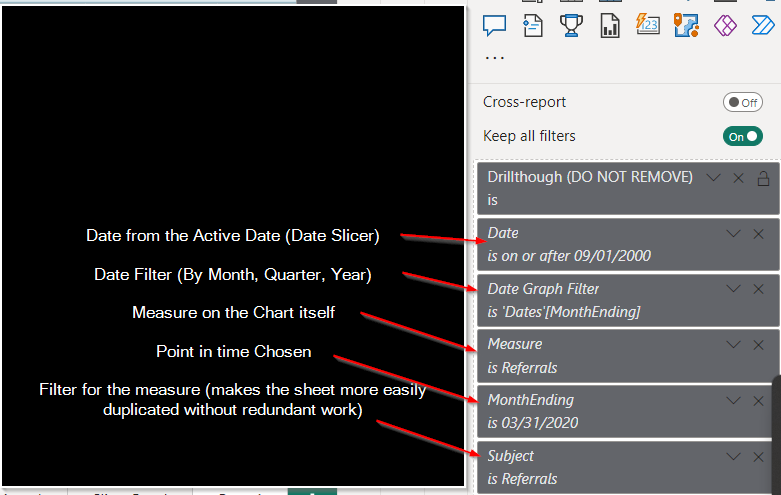
Task: Click 'Date Filter (By Month, Quarter, Year)' text
Action: (233, 275)
